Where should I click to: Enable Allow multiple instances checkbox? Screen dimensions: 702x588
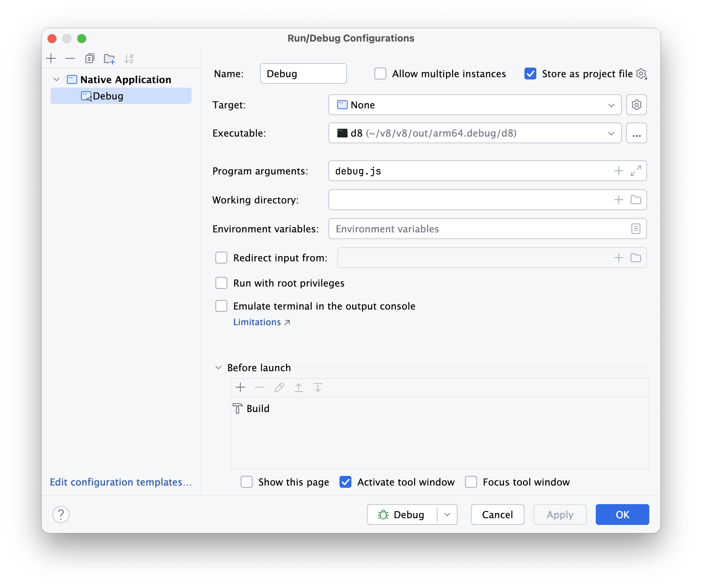(x=380, y=74)
